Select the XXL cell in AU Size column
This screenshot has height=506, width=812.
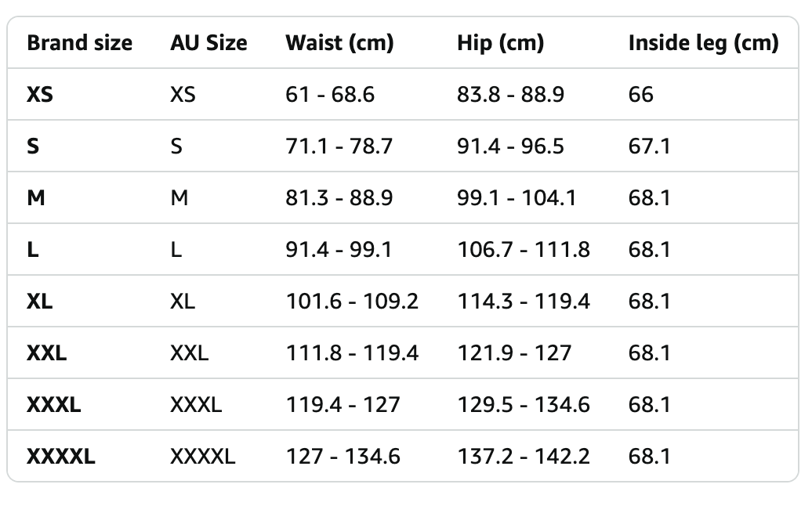(x=190, y=353)
